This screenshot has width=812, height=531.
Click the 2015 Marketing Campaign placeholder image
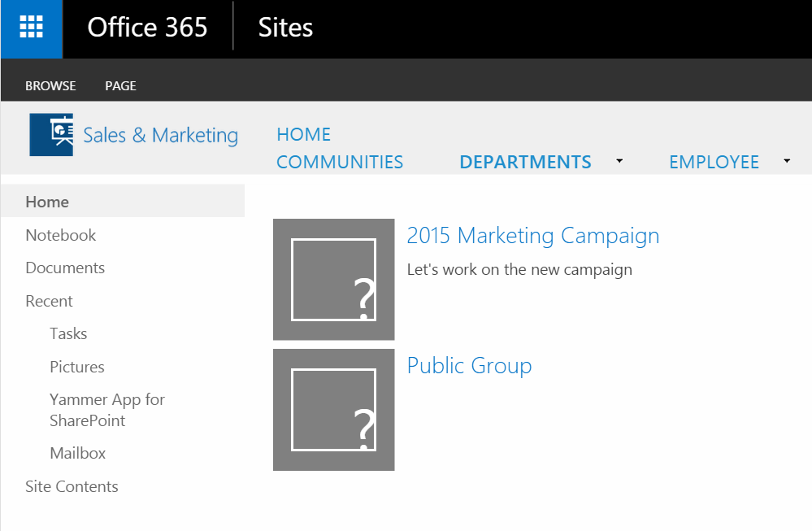pos(334,280)
